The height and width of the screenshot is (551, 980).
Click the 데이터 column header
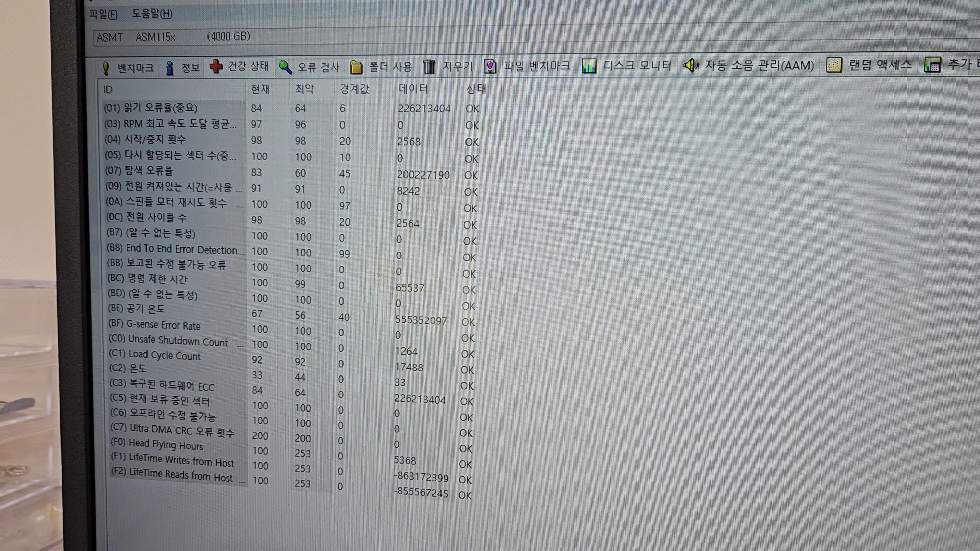coord(413,89)
